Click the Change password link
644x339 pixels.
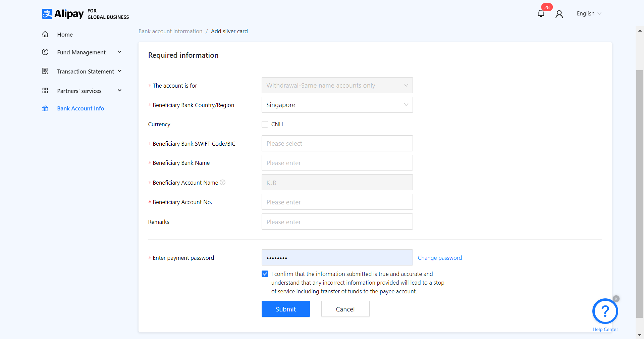439,258
